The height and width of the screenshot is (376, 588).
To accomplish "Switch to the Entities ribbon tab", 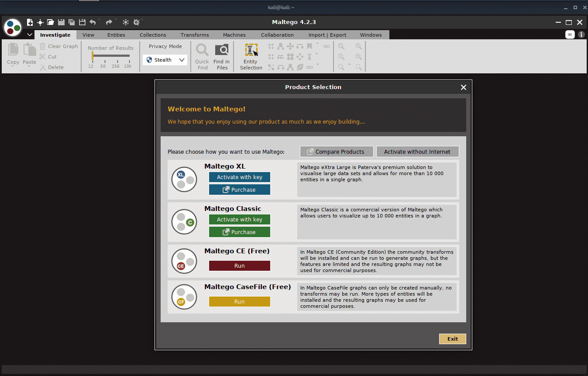I will pyautogui.click(x=116, y=35).
